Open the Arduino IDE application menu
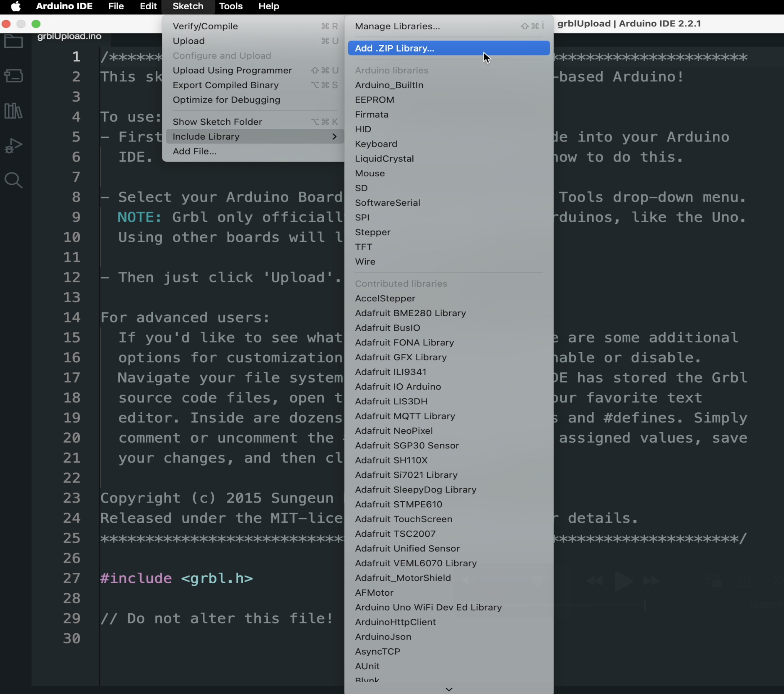784x694 pixels. 64,7
